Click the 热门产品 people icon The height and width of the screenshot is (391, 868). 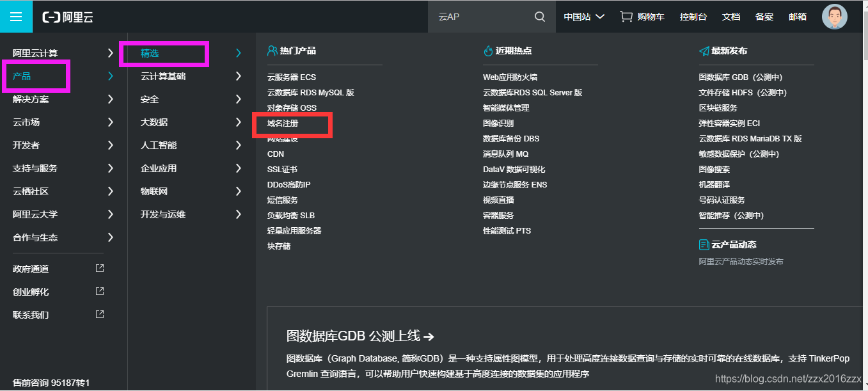click(x=272, y=51)
